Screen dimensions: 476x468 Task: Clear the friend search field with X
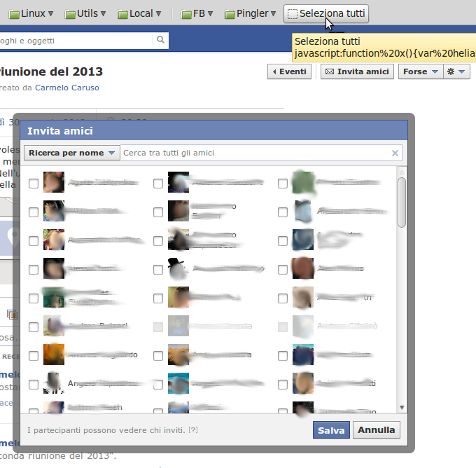[395, 153]
